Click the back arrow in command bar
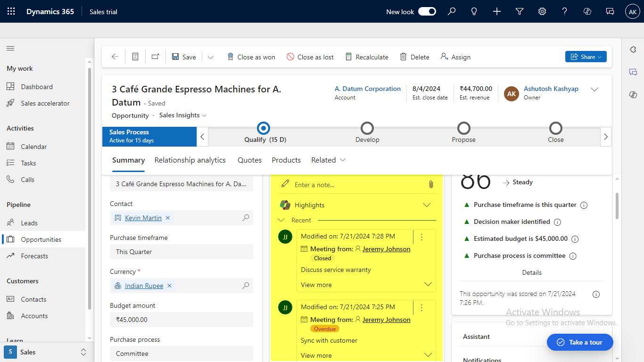644x362 pixels. (115, 57)
